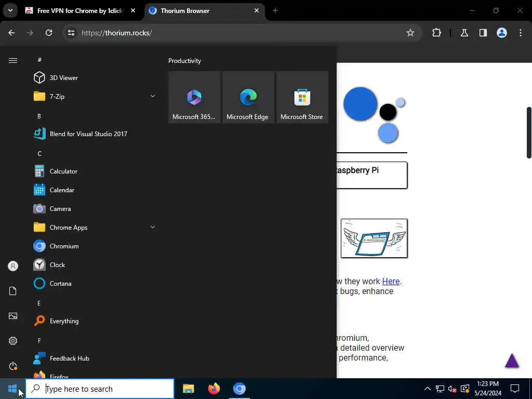This screenshot has width=532, height=399.
Task: Click the Power icon in Start sidebar
Action: (x=13, y=366)
